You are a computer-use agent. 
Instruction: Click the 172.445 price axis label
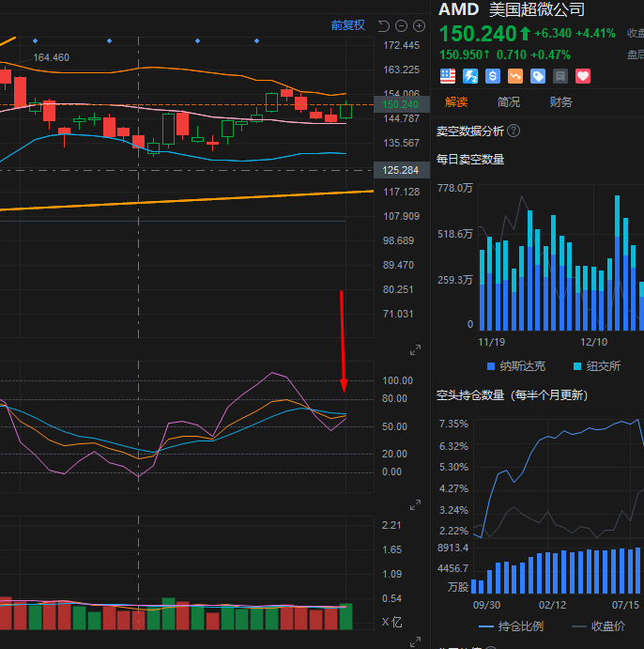(x=401, y=45)
